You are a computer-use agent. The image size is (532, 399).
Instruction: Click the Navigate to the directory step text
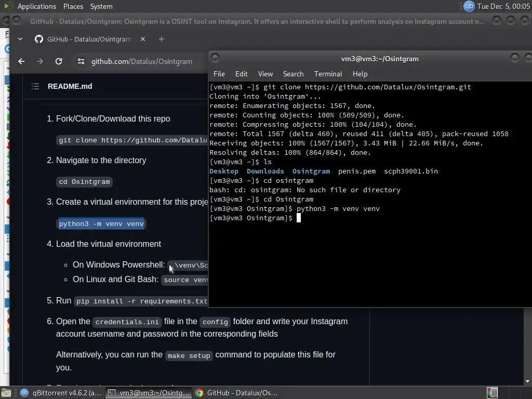tap(101, 161)
